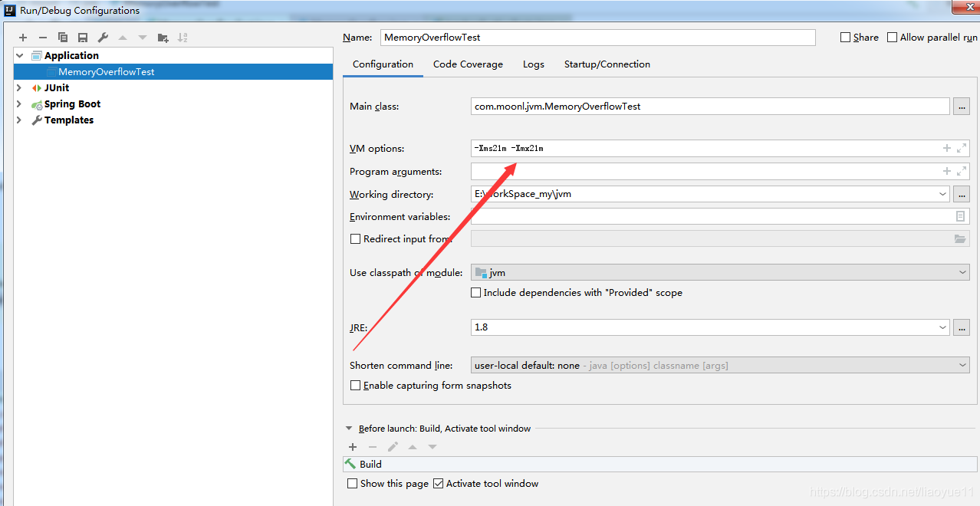Check Include dependencies with Provided scope

point(476,292)
